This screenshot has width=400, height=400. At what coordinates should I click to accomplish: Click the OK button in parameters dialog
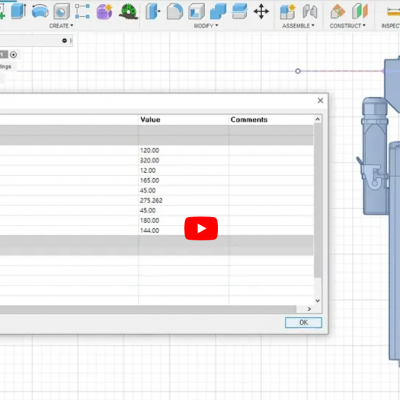[303, 322]
